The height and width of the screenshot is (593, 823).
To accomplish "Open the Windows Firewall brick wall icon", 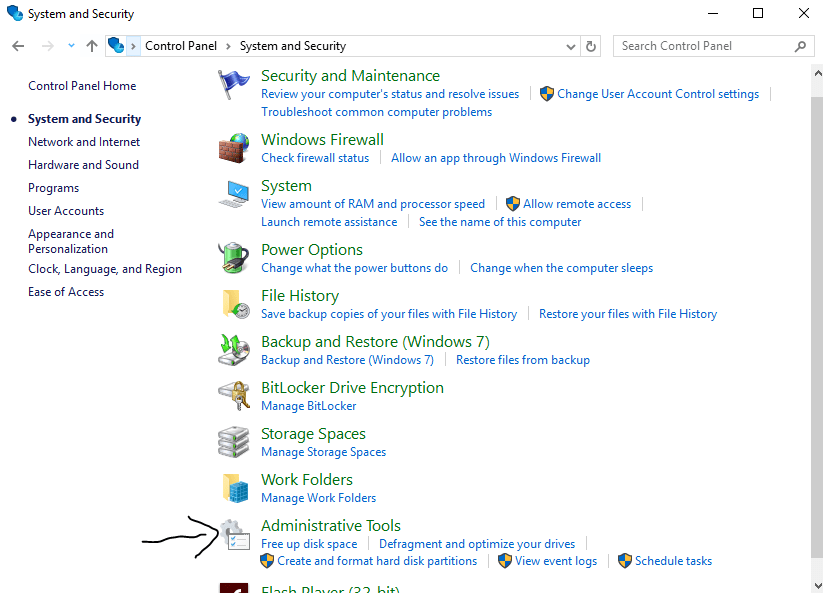I will click(x=233, y=148).
